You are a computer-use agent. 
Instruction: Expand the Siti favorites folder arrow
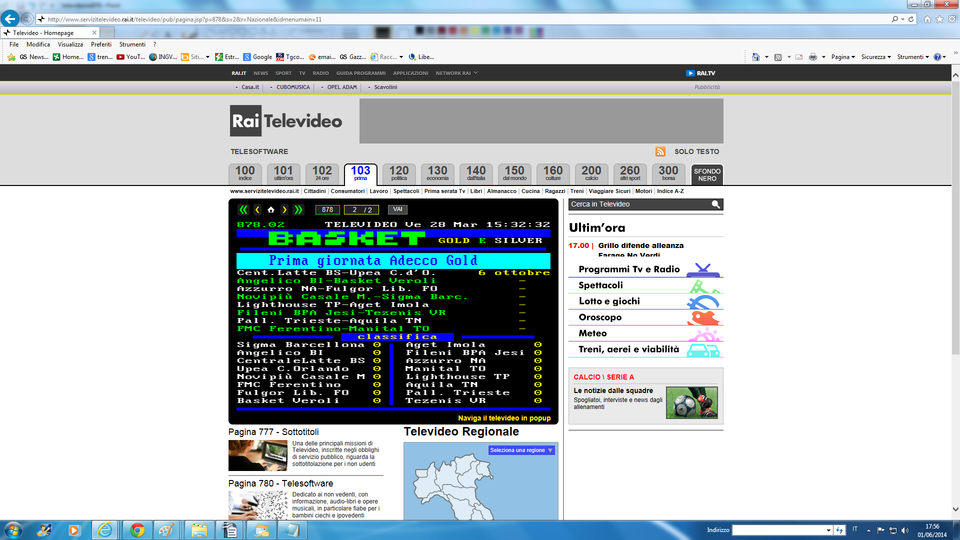(208, 57)
